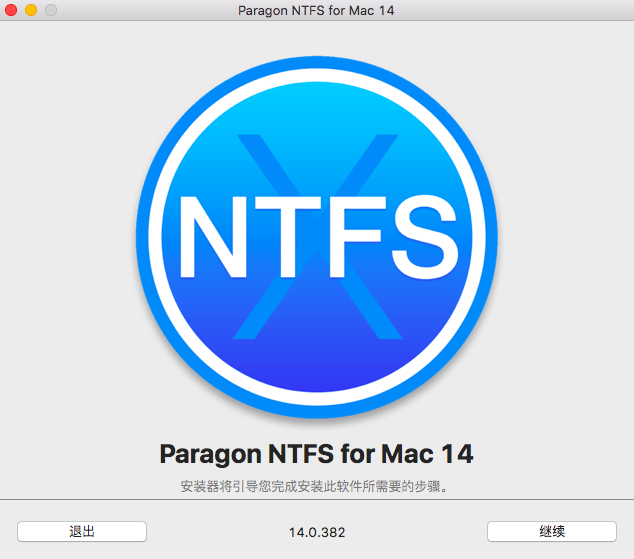Select the bold Paragon NTFS for Mac 14 heading
Viewport: 634px width, 559px height.
(x=317, y=454)
